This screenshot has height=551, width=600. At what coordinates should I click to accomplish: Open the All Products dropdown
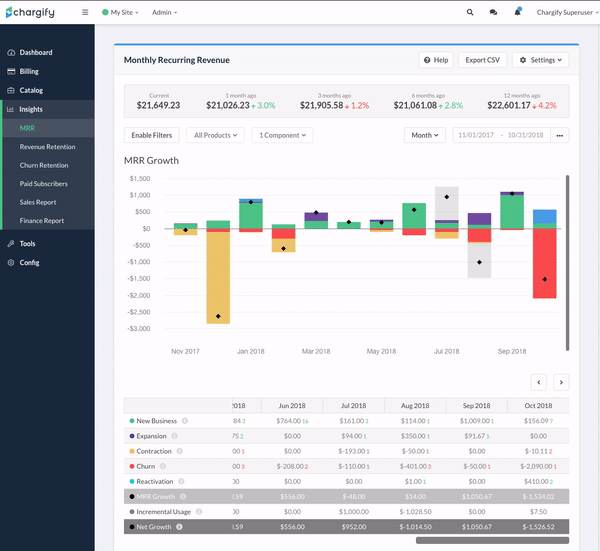(x=215, y=135)
